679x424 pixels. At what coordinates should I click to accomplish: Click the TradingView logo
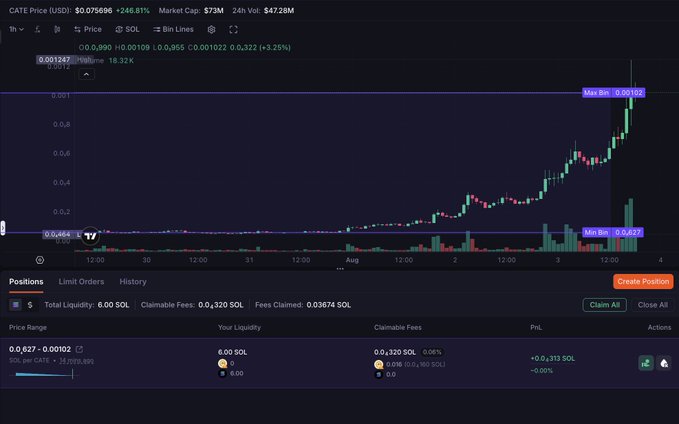[x=91, y=236]
